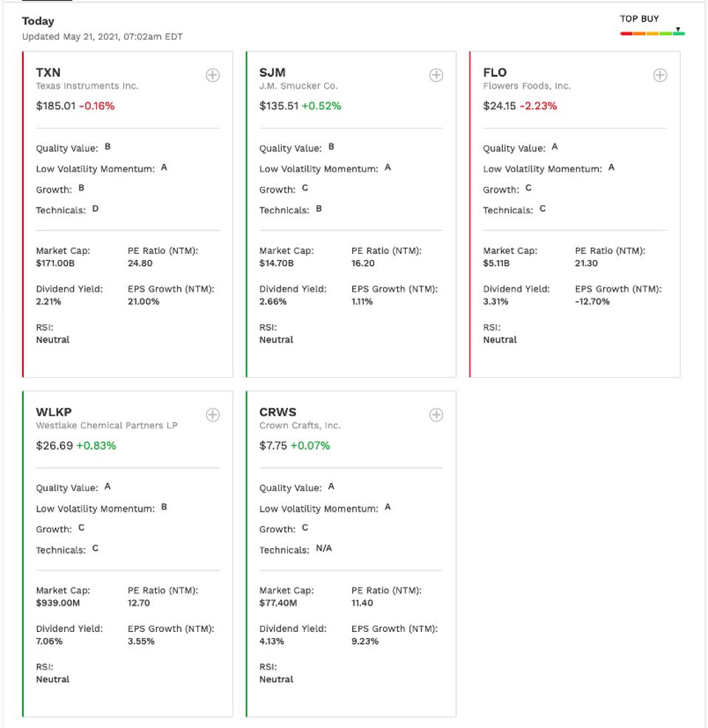Click the Texas Instruments Inc. company name
The height and width of the screenshot is (728, 708).
pyautogui.click(x=87, y=86)
